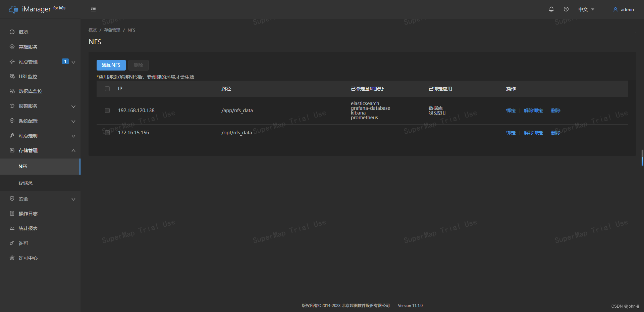Toggle the sidebar collapse icon
The width and height of the screenshot is (644, 312).
click(93, 9)
